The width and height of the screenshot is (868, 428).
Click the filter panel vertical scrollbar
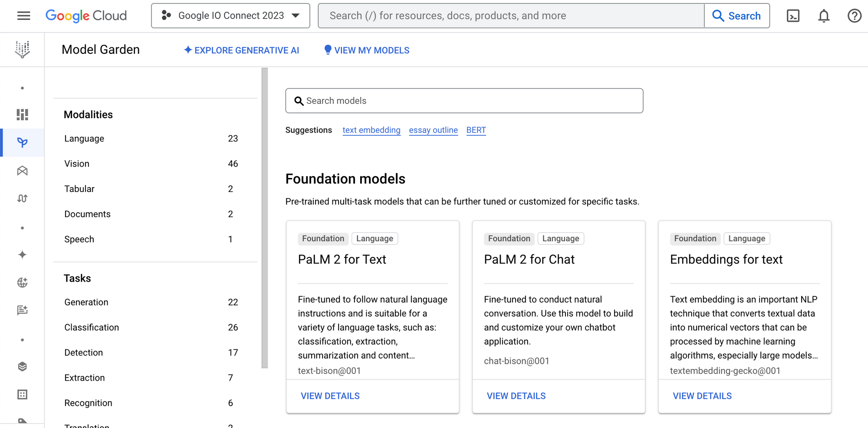(x=265, y=217)
